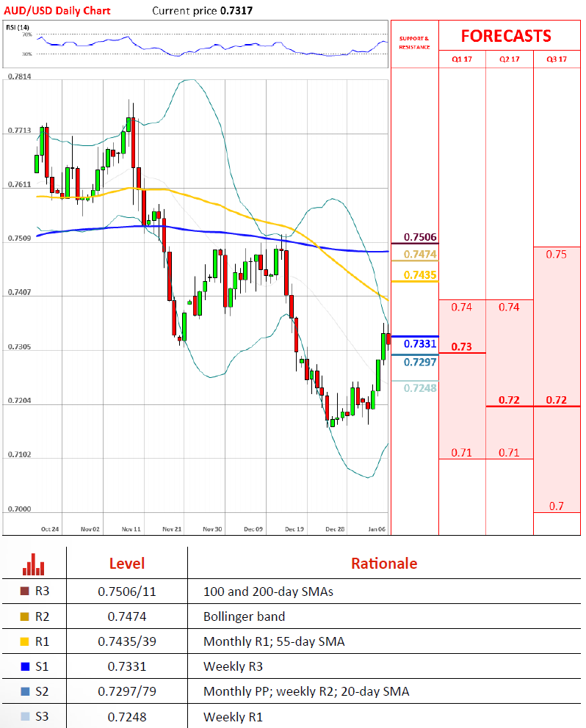Click the Level column header
This screenshot has width=586, height=728.
click(x=127, y=564)
